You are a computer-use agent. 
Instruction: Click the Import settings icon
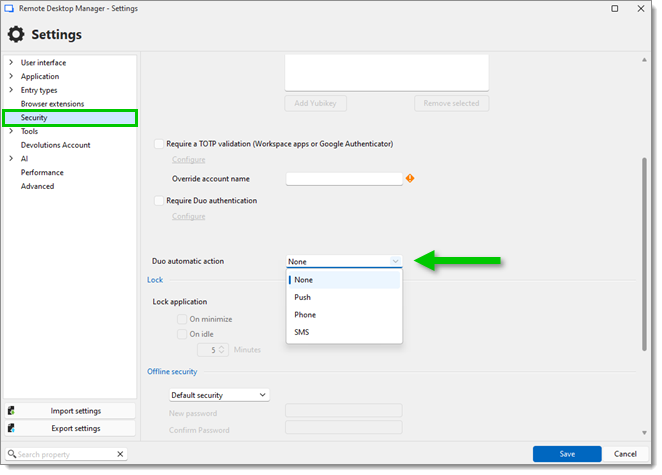[11, 411]
